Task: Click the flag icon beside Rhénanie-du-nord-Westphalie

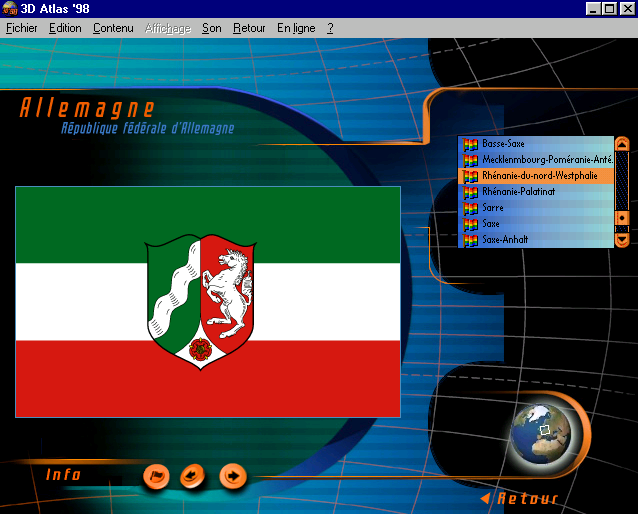Action: tap(470, 176)
